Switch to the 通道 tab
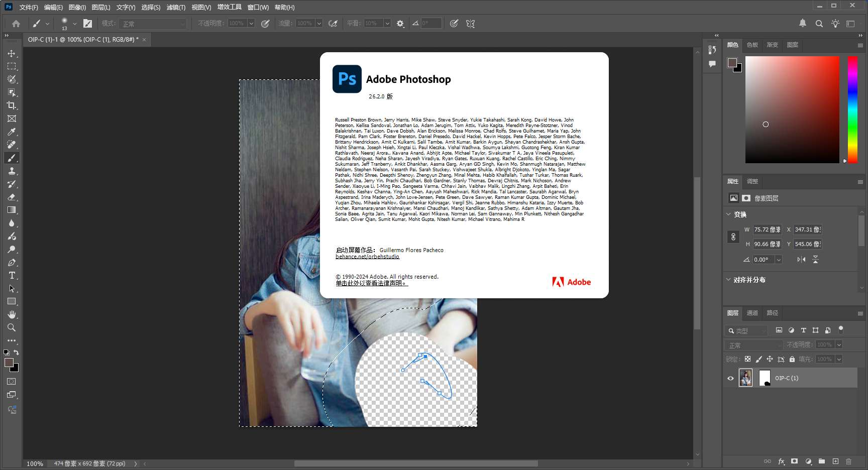The image size is (868, 470). click(x=752, y=313)
